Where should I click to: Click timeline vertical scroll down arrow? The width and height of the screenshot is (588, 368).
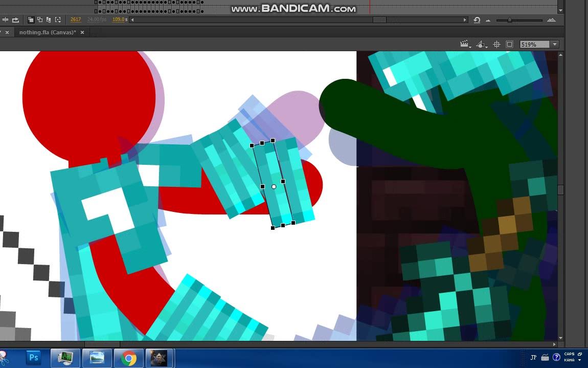click(560, 11)
